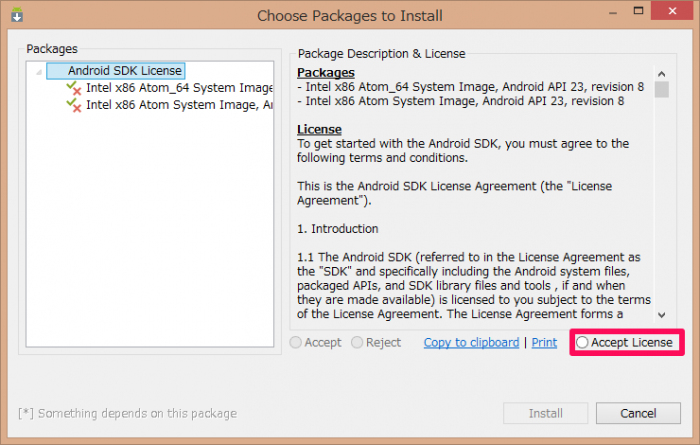Select the Android SDK License tree item
The width and height of the screenshot is (700, 445).
coord(116,71)
